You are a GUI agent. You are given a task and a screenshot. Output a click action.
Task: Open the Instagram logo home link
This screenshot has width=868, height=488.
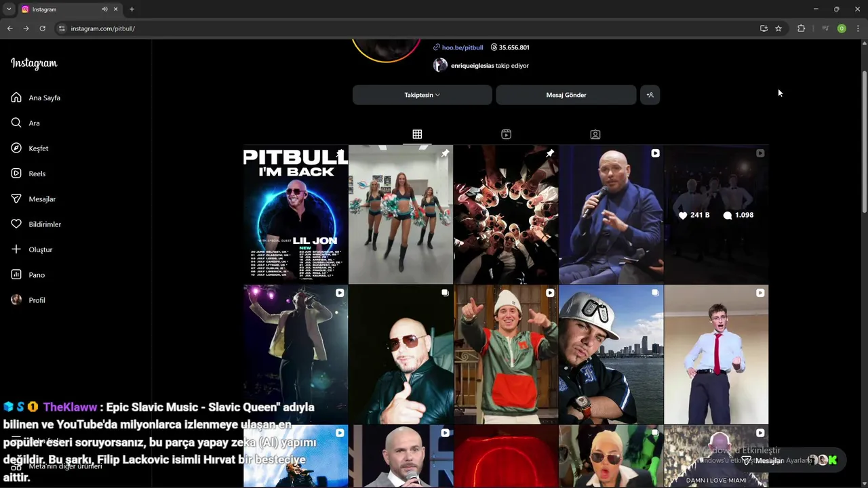coord(34,64)
